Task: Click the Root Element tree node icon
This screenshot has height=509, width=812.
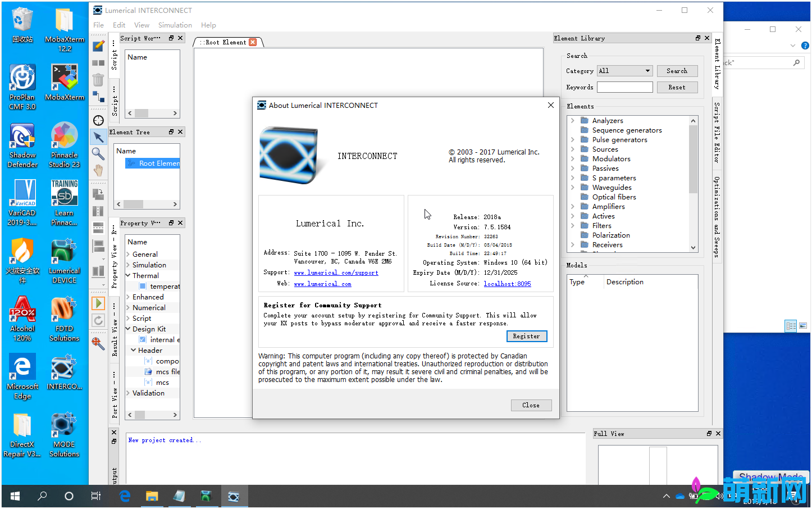Action: 131,163
